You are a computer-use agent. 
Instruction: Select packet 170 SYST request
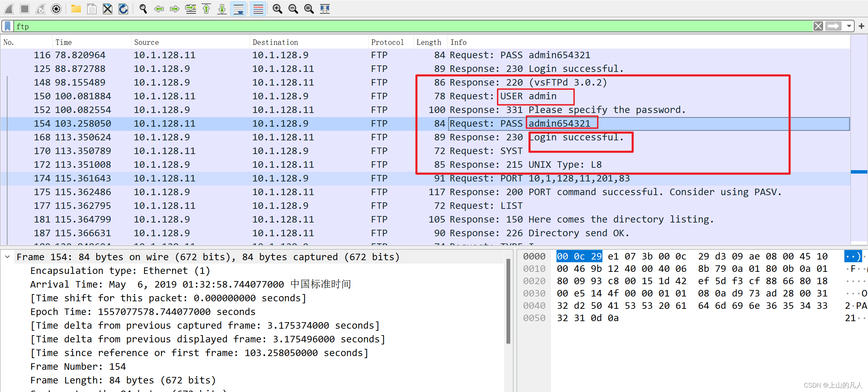[425, 151]
